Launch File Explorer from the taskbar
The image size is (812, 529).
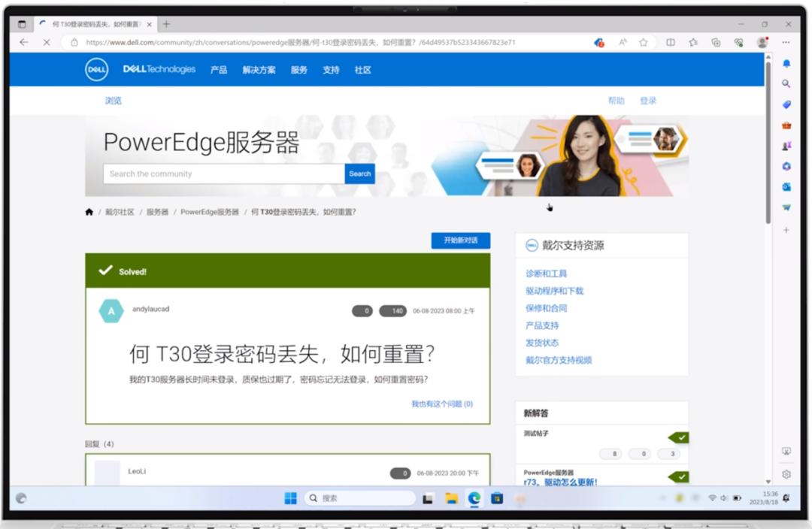(x=451, y=497)
